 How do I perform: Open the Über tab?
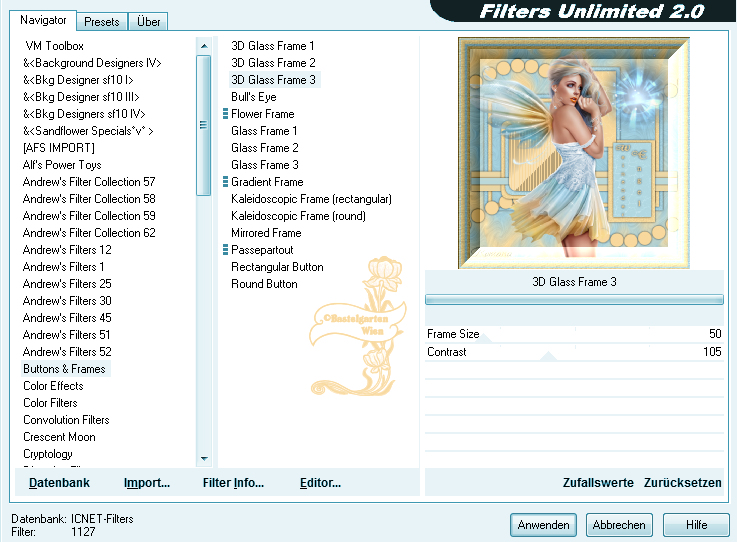pos(149,22)
